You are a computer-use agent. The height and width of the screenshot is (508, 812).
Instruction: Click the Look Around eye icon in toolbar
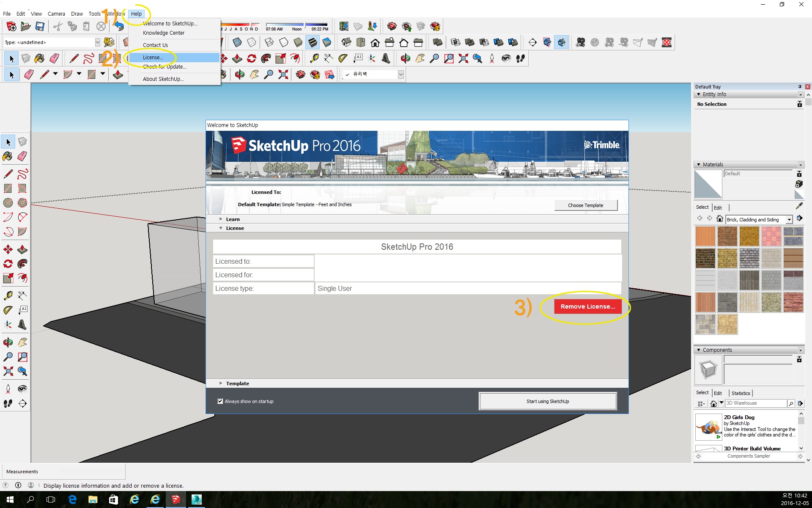[x=506, y=58]
